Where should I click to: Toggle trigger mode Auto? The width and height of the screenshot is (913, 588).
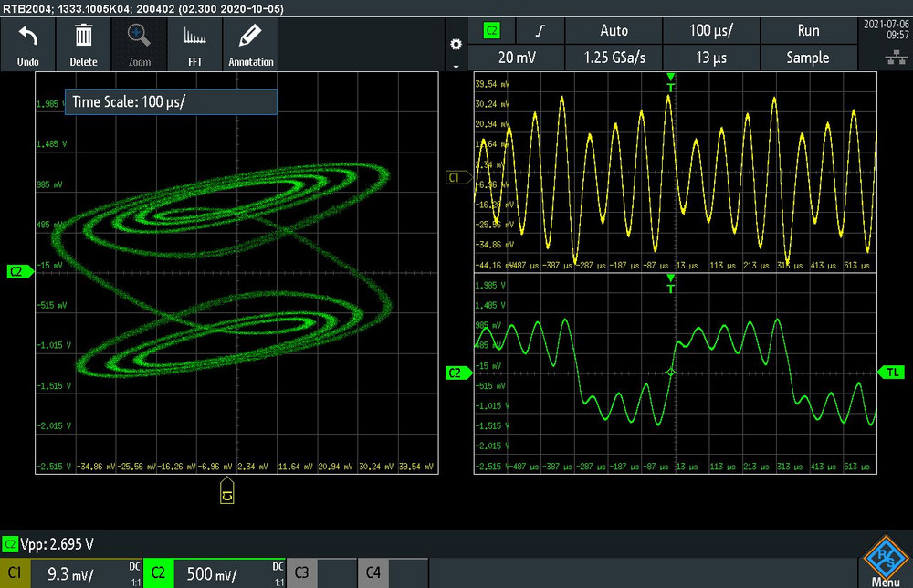pyautogui.click(x=614, y=31)
